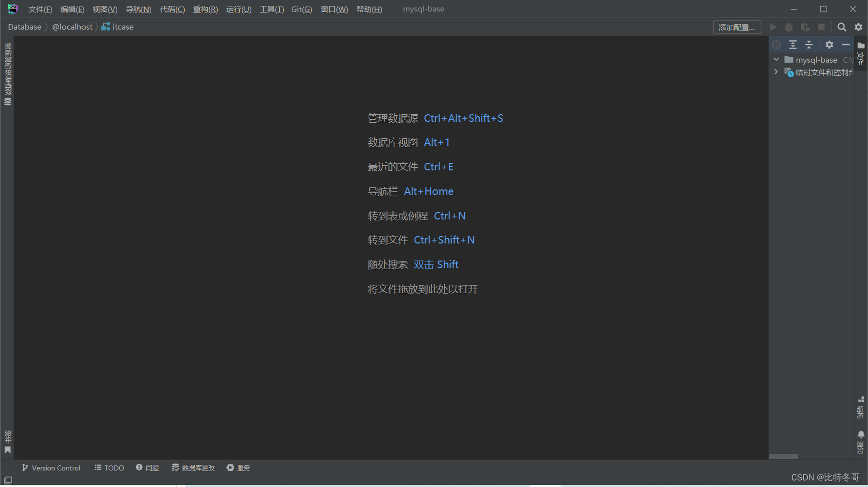Click the itcase schema breadcrumb
The image size is (868, 487).
point(118,27)
